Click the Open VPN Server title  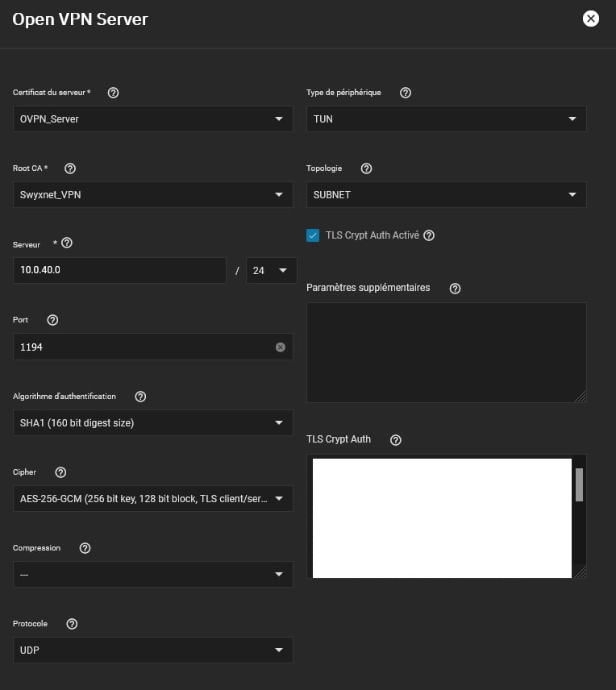(80, 19)
